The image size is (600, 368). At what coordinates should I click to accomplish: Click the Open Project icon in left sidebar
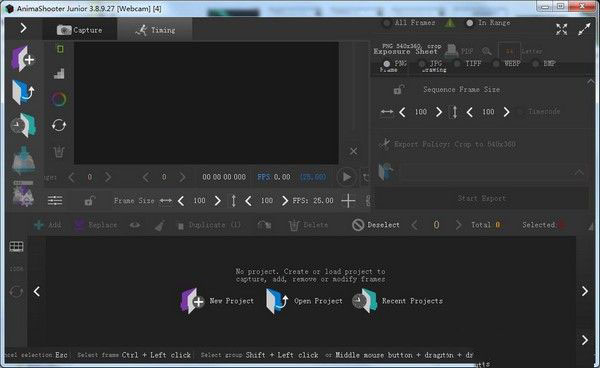pos(23,92)
